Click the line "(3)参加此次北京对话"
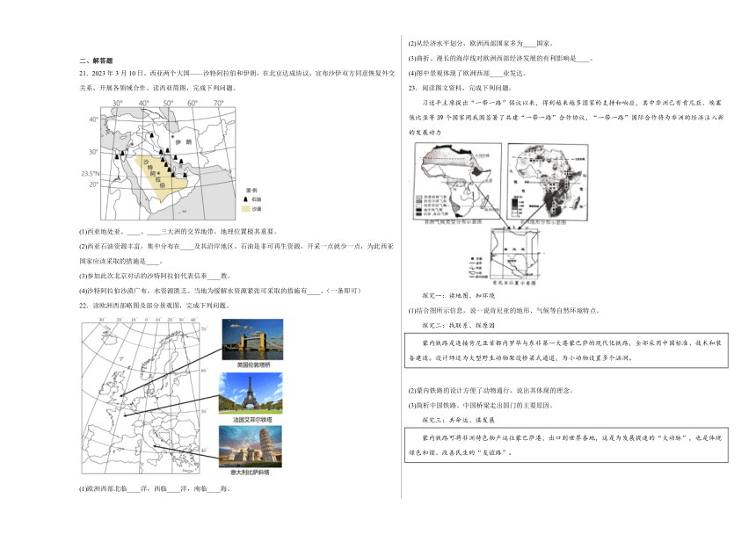 [x=155, y=276]
